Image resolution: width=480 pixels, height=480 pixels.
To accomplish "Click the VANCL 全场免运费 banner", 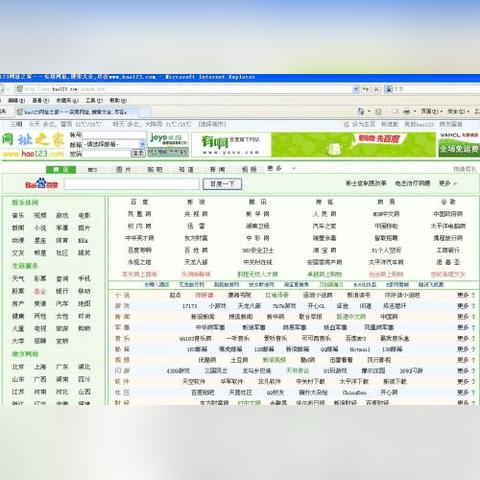I will (459, 144).
